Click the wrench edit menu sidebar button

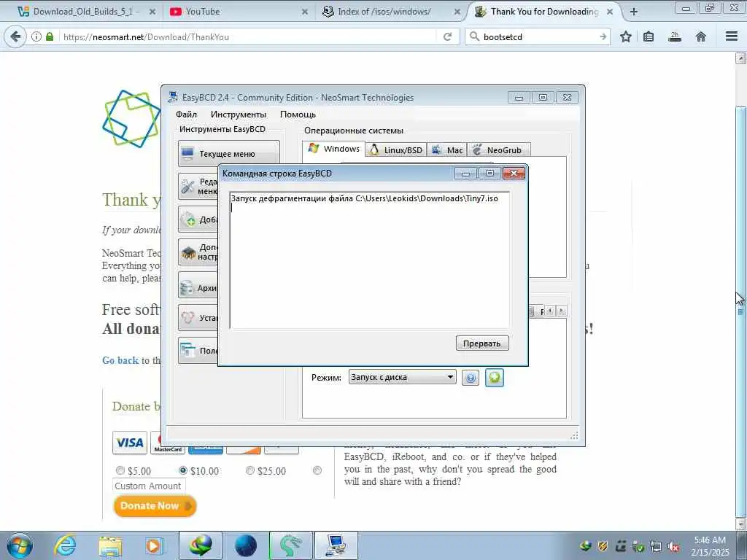tap(187, 187)
